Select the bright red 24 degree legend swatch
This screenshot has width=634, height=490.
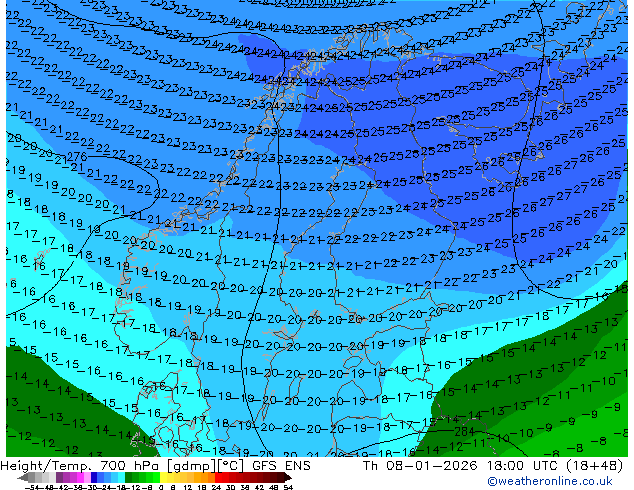tap(218, 477)
